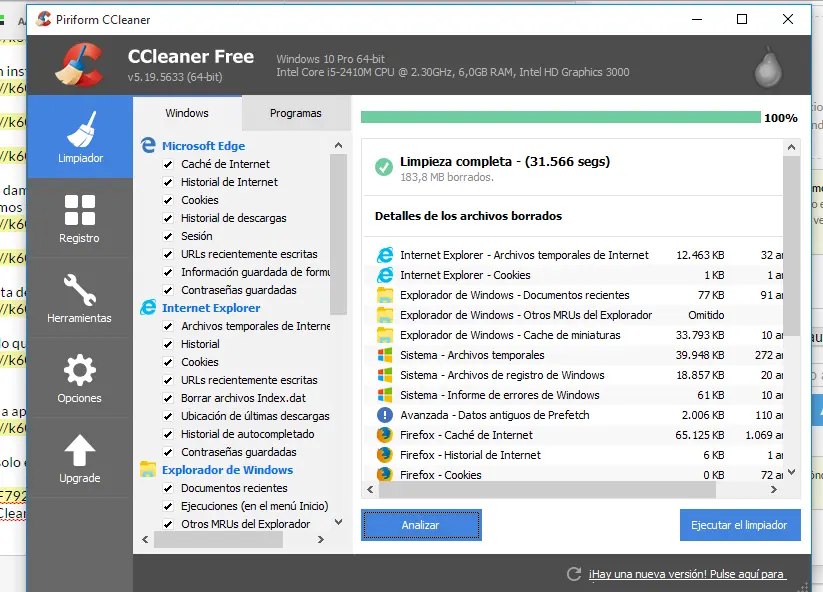Click the results vertical scrollbar thumb

792,246
